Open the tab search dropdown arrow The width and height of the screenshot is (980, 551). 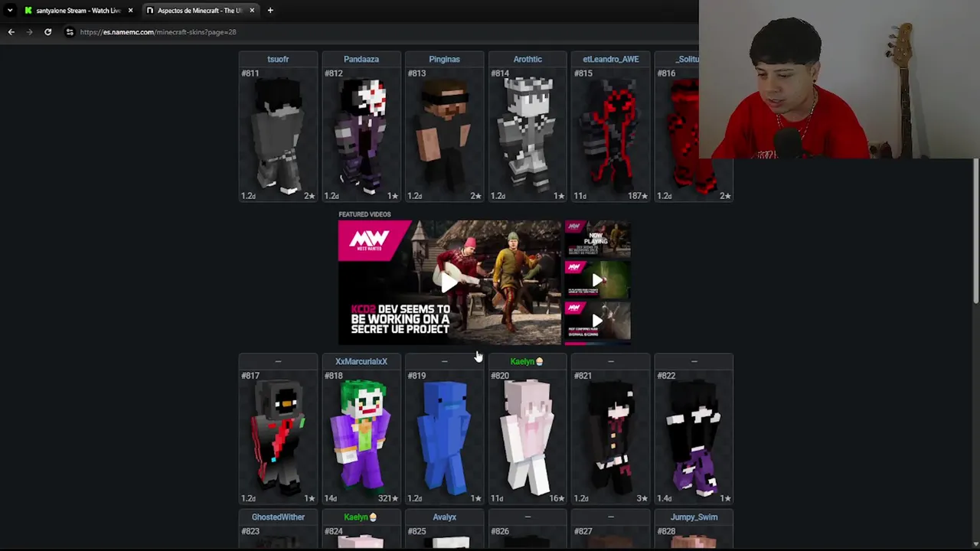click(10, 11)
